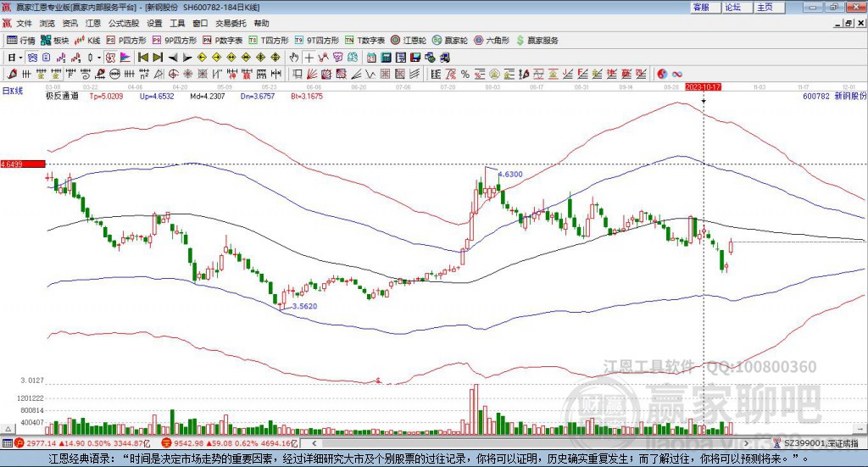This screenshot has height=467, width=868.
Task: Open the calculator icon
Action: (387, 58)
